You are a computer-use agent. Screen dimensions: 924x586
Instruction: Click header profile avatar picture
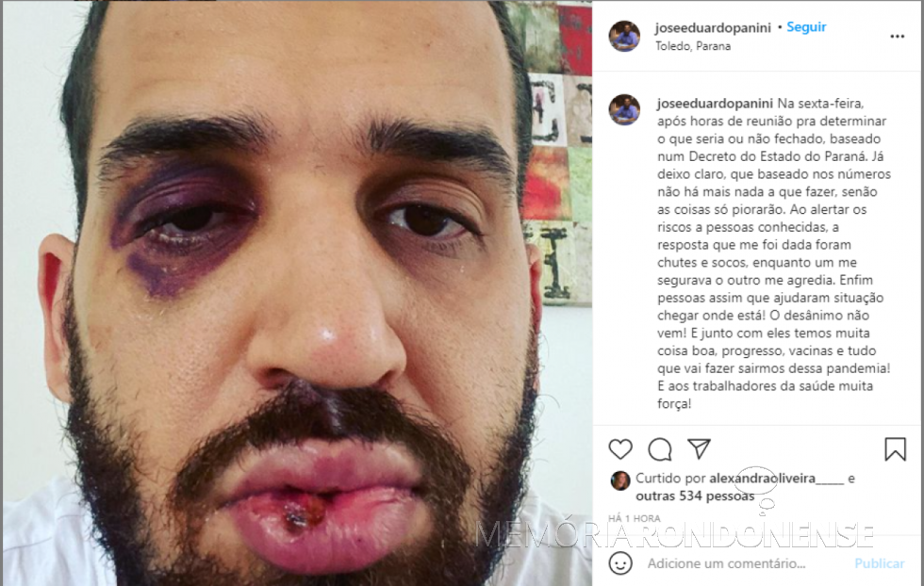pos(624,37)
